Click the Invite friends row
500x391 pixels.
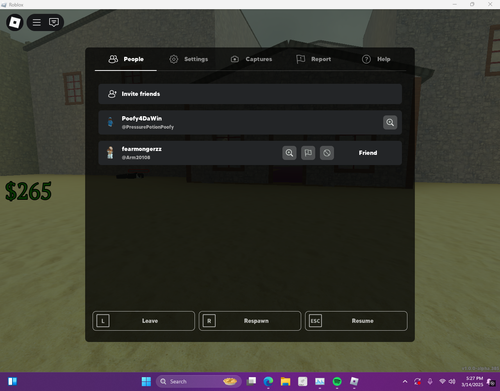coord(250,94)
